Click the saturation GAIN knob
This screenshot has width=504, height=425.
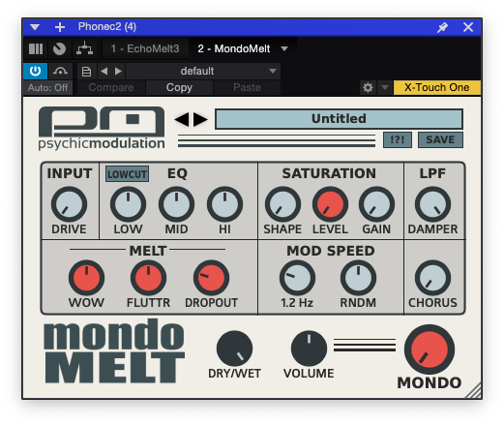coord(376,204)
